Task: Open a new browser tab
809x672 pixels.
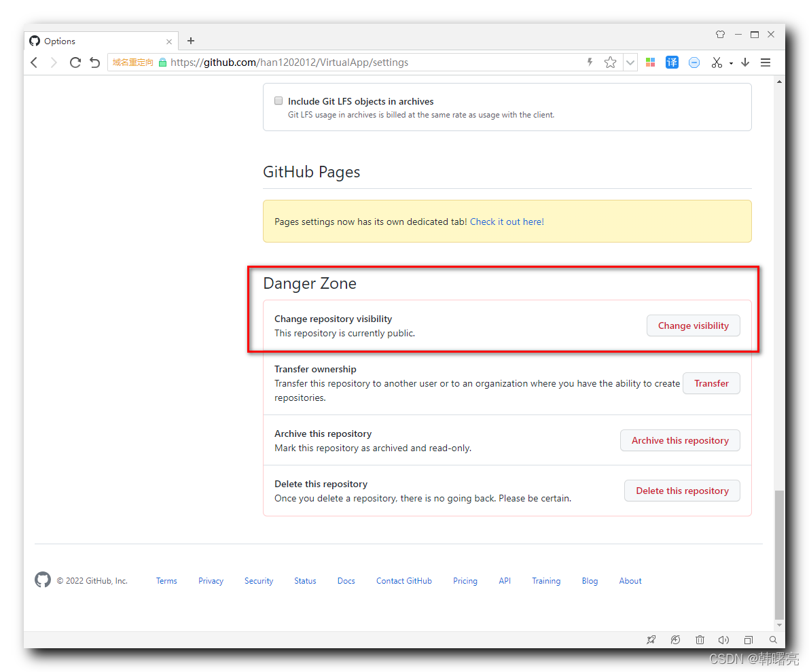Action: 191,41
